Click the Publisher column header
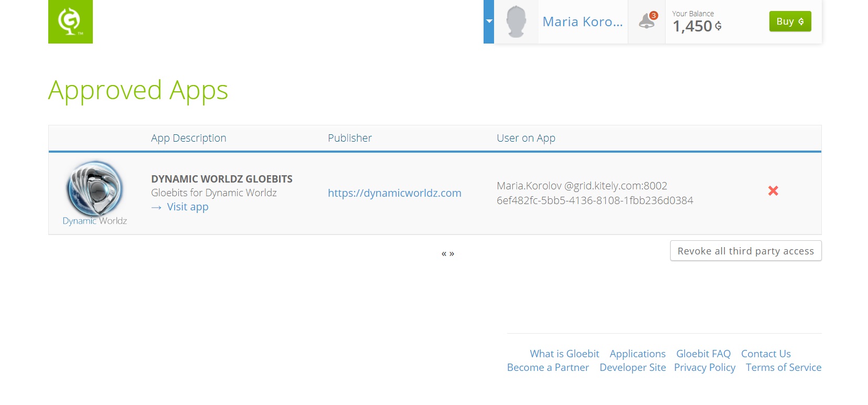The width and height of the screenshot is (868, 405). coord(350,138)
